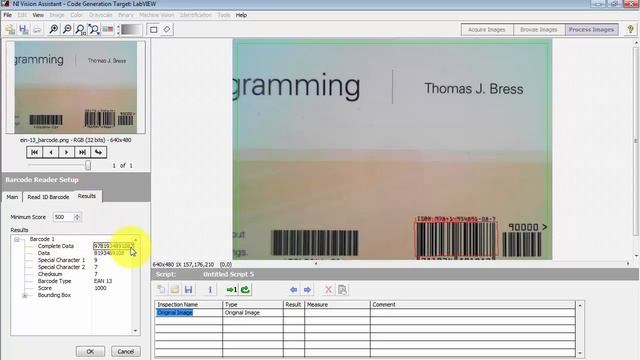Click the Process Images button

click(591, 29)
